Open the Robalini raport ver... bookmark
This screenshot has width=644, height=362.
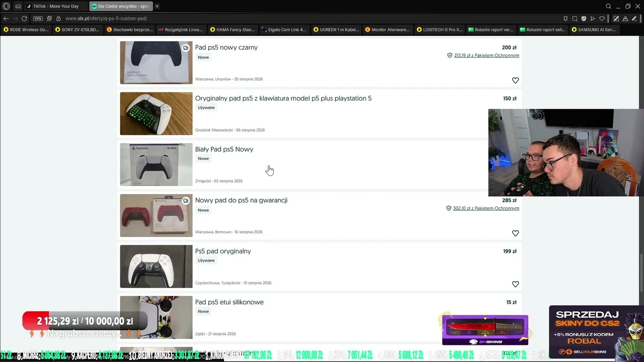[x=491, y=30]
